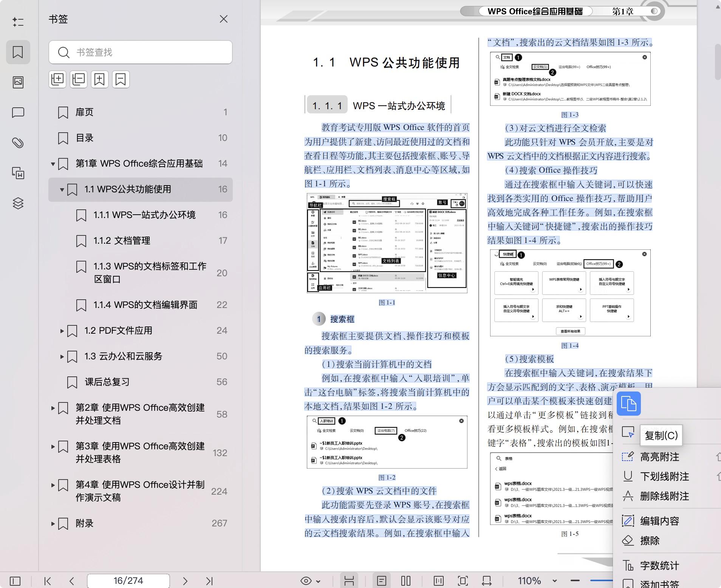Choose 高亮附注 from context menu
This screenshot has height=588, width=721.
(x=660, y=457)
